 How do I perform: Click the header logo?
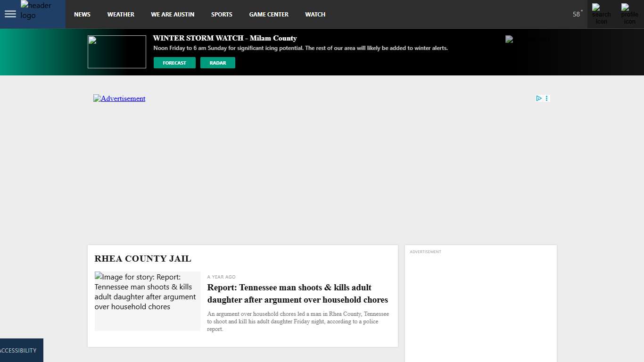(36, 10)
